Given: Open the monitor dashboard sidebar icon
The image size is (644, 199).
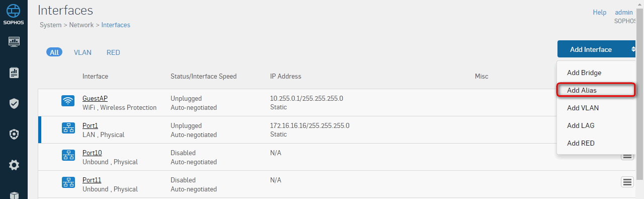Looking at the screenshot, I should point(14,42).
